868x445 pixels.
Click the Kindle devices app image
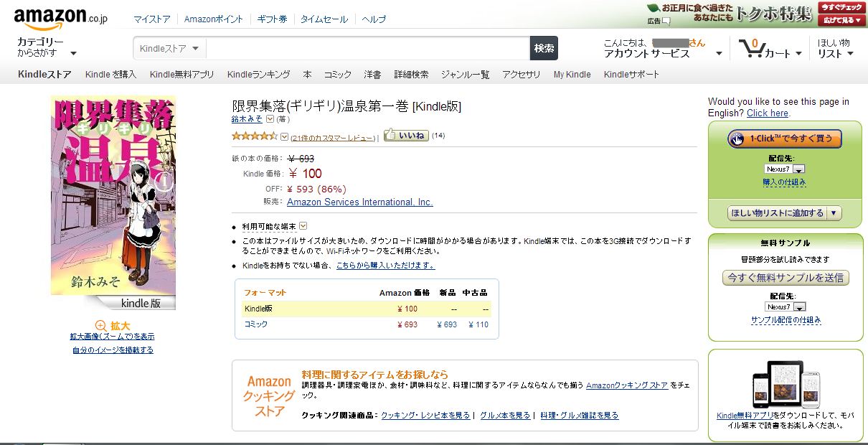[x=786, y=385]
